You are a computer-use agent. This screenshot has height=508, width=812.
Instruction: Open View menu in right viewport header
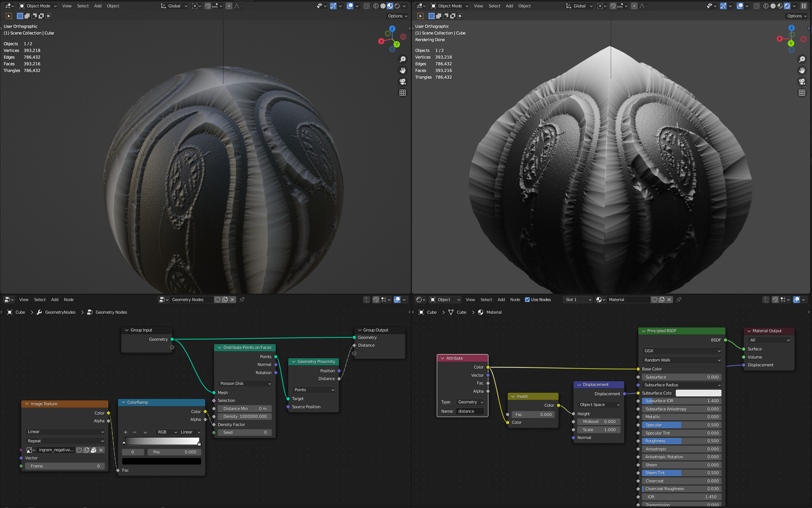pyautogui.click(x=478, y=6)
